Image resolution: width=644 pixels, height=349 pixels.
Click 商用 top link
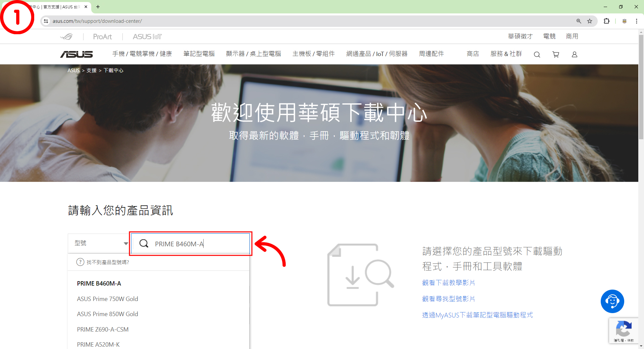tap(572, 36)
